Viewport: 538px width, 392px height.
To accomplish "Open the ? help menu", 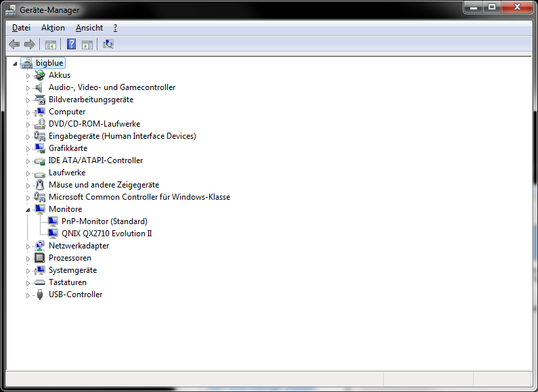I will 115,28.
